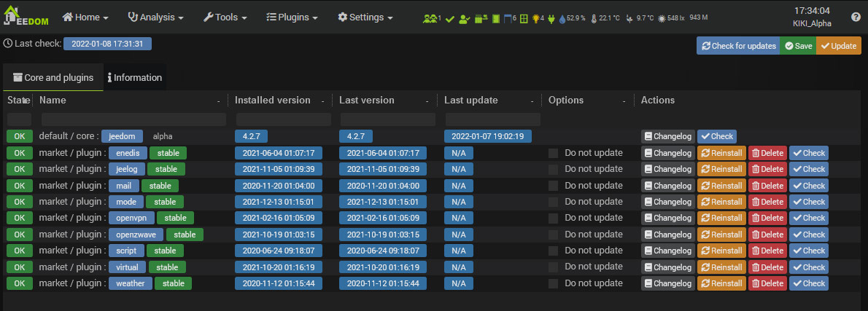
Task: Click the door summary icon
Action: (x=496, y=18)
